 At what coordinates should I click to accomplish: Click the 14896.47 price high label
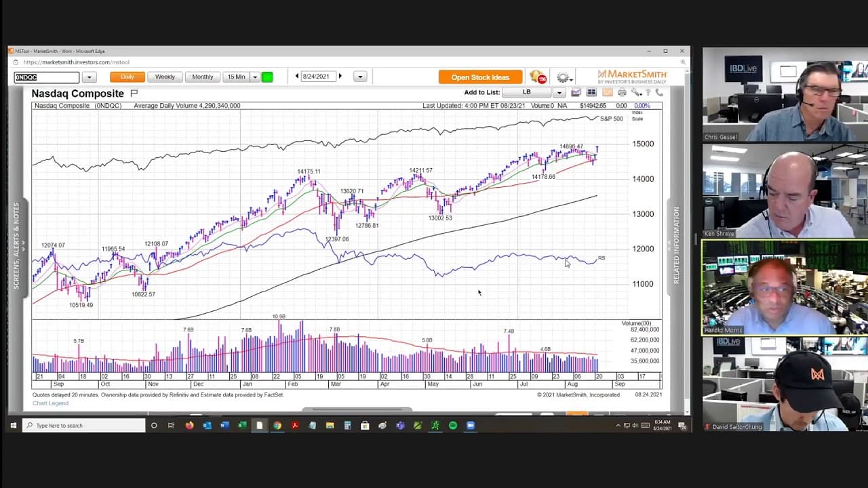571,146
